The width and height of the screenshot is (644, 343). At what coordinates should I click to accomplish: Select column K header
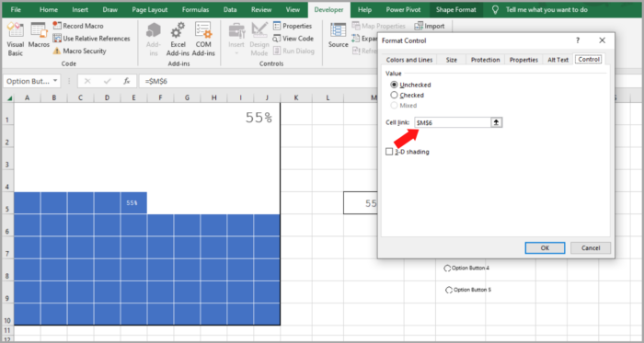click(x=296, y=97)
